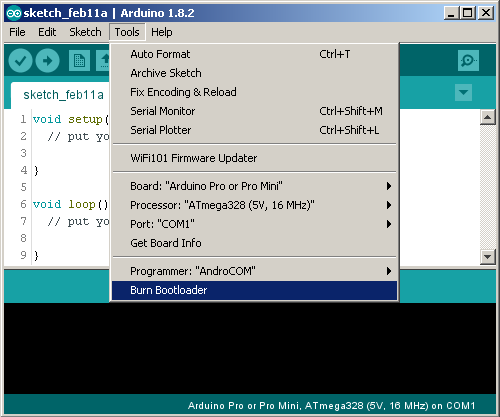Screen dimensions: 500x417
Task: Expand the Programmer submenu arrow
Action: 389,271
